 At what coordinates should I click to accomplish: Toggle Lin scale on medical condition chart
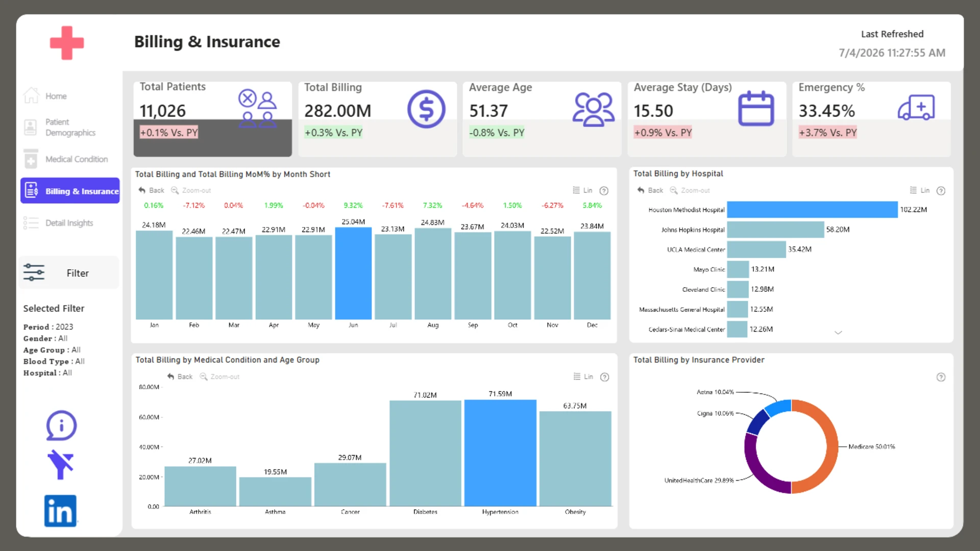click(x=583, y=377)
